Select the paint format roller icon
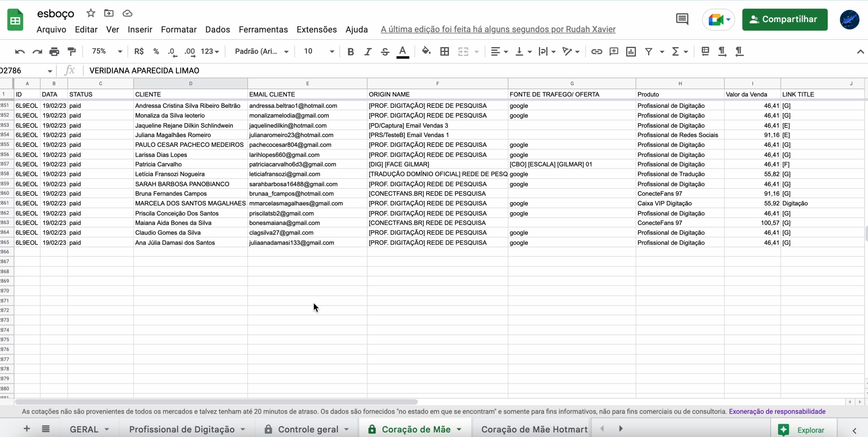 (71, 52)
